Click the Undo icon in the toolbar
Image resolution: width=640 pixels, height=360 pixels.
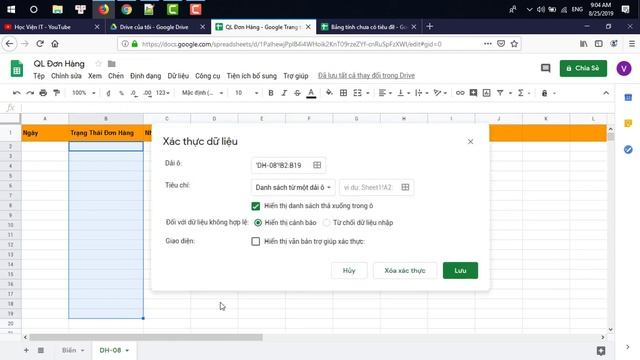(x=17, y=93)
